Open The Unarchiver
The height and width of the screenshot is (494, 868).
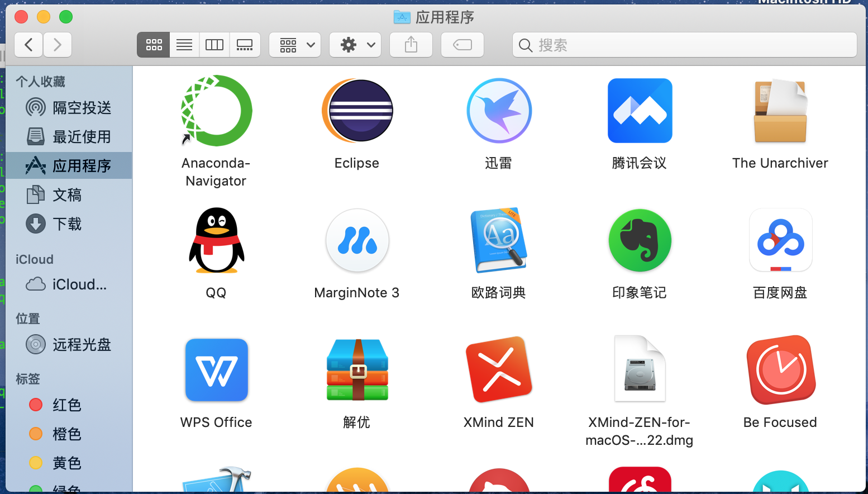tap(780, 111)
